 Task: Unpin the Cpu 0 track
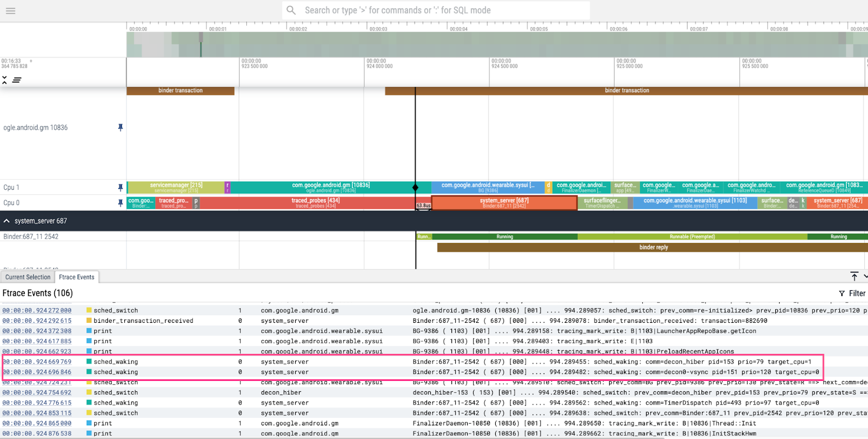(x=120, y=203)
